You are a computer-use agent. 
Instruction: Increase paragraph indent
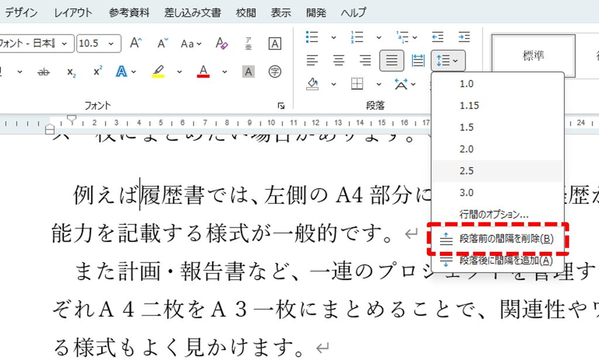(464, 37)
